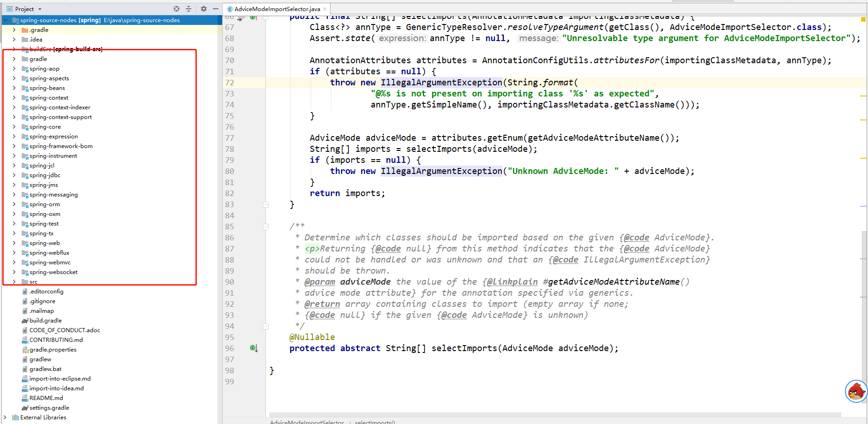Hide the Project tool window with the minus icon

pos(215,9)
